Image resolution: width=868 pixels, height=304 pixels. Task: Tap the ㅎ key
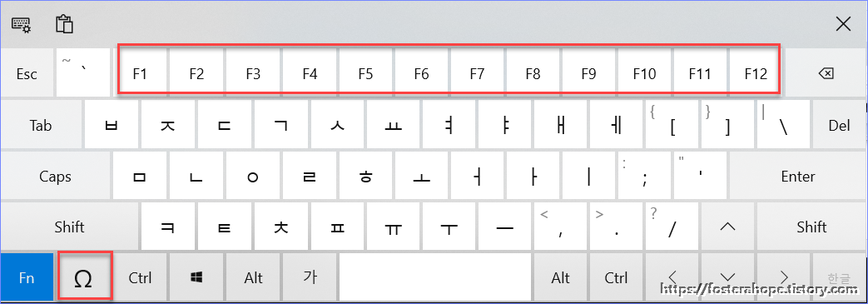click(365, 176)
